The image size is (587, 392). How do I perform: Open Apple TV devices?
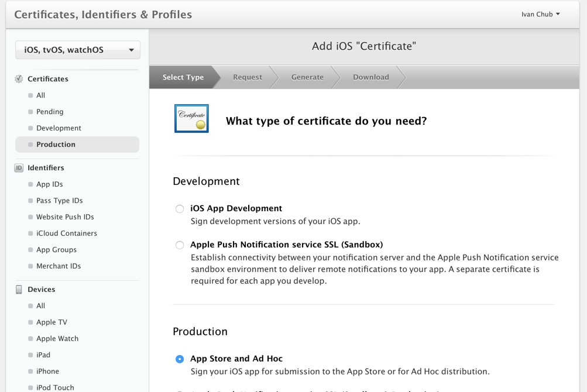[x=52, y=322]
